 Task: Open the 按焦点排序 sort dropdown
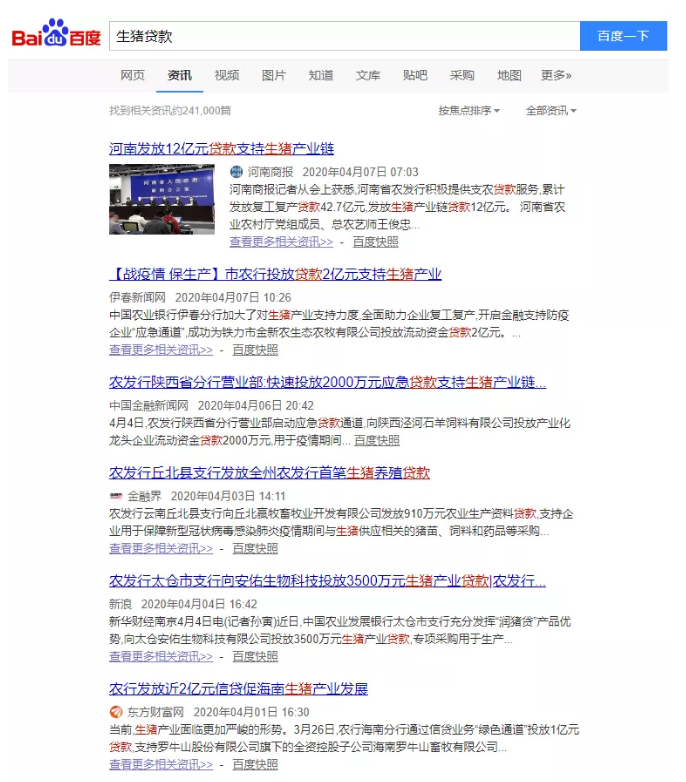(x=469, y=111)
